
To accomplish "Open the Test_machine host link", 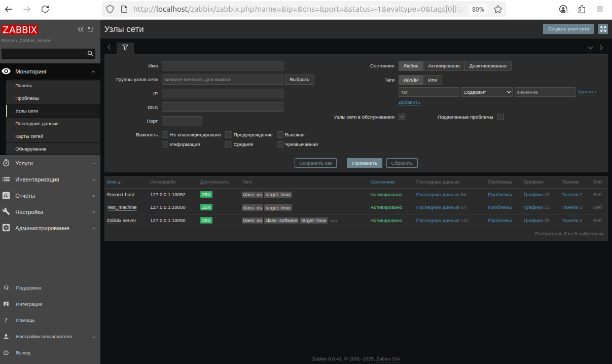I will 122,207.
